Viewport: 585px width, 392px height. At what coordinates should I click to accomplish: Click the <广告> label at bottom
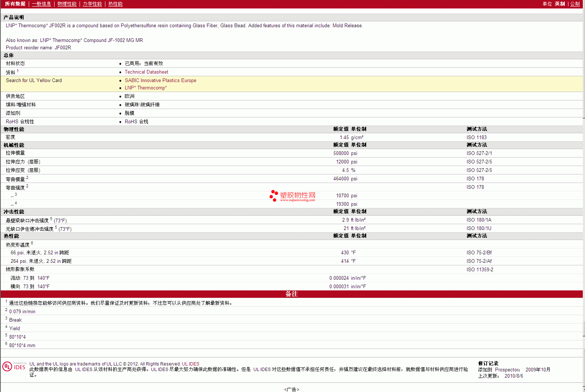pyautogui.click(x=291, y=389)
